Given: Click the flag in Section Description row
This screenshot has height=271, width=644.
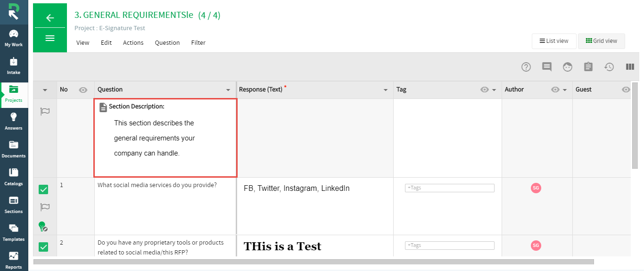Looking at the screenshot, I should coord(45,112).
